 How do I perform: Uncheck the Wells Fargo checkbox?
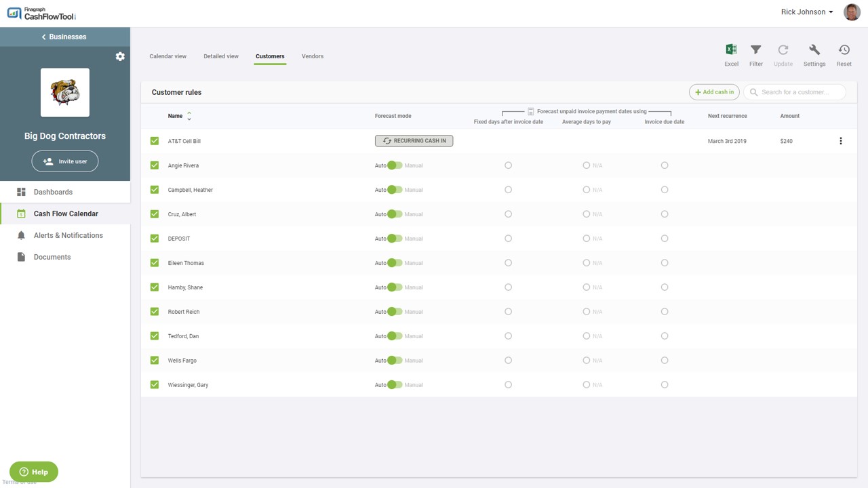pyautogui.click(x=155, y=361)
